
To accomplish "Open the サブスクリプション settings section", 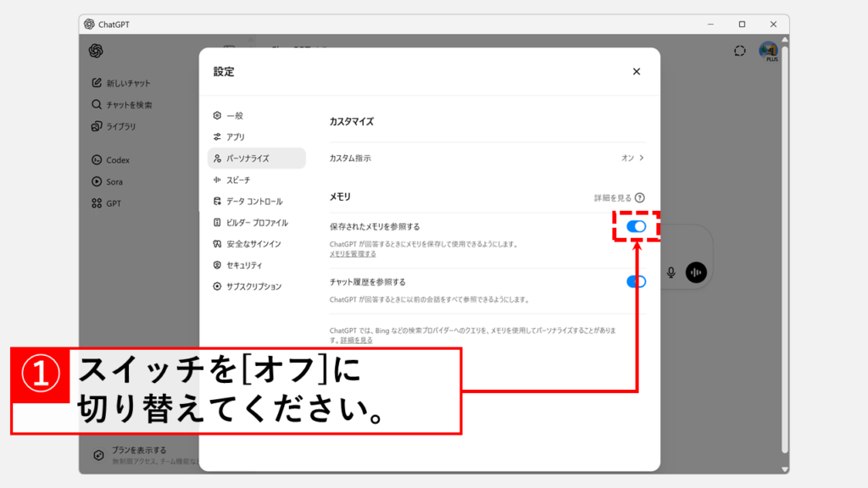I will click(256, 286).
